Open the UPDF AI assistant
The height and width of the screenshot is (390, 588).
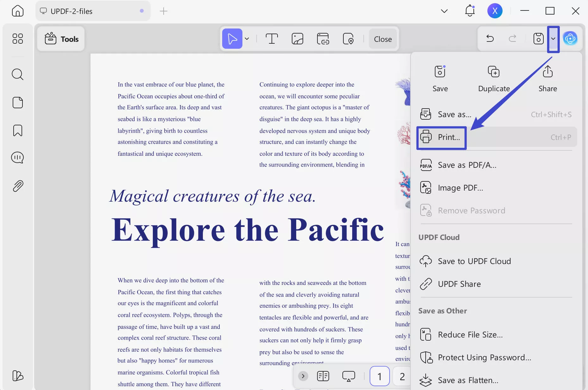coord(570,38)
